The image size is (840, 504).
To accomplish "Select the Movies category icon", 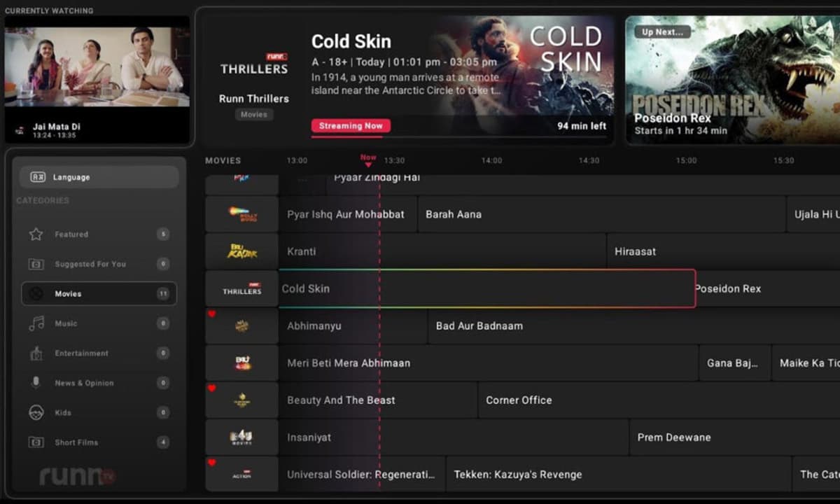I will tap(36, 294).
